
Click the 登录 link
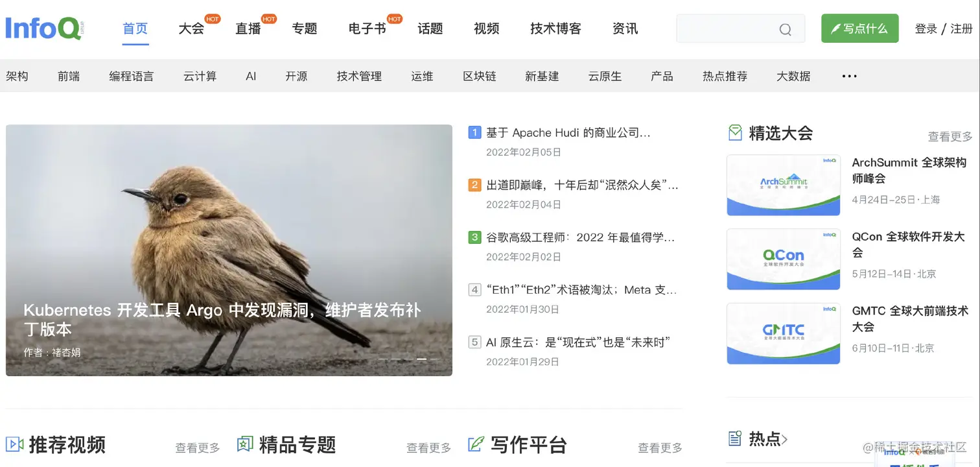pos(926,29)
